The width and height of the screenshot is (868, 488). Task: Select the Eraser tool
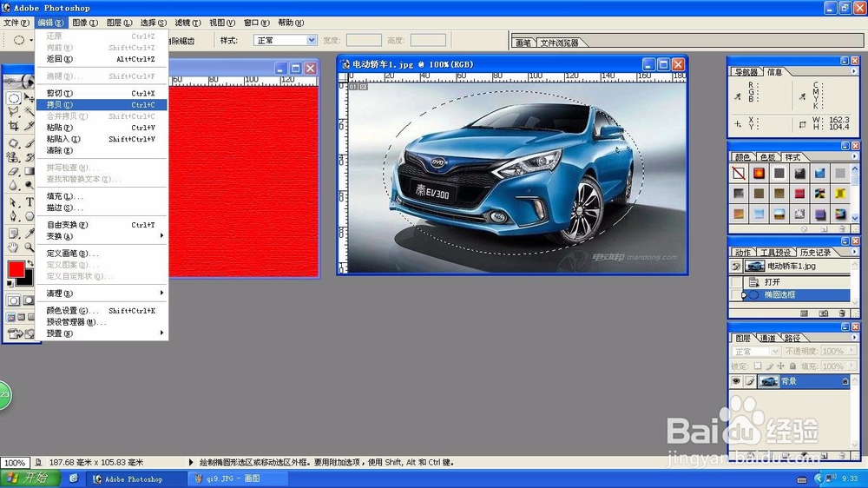tap(14, 172)
